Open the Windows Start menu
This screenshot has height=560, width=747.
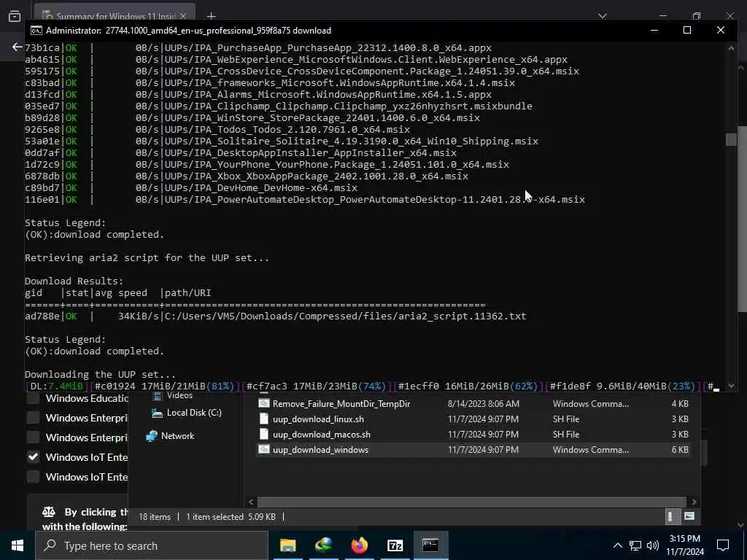point(18,545)
